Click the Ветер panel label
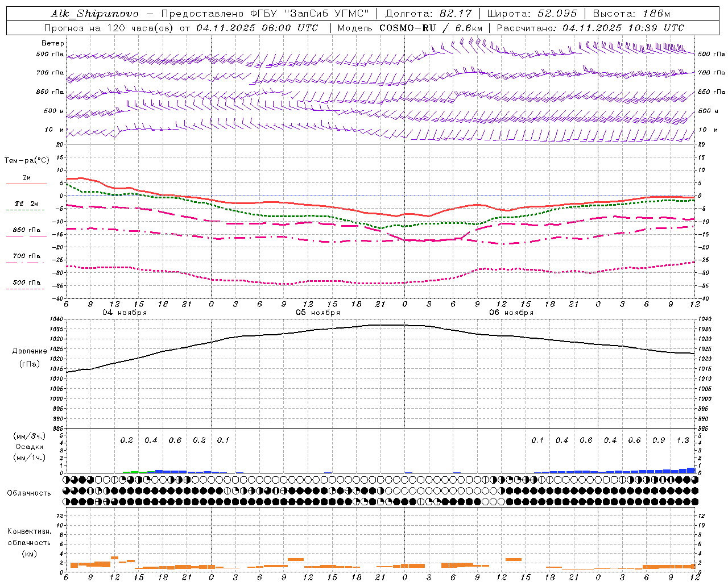The width and height of the screenshot is (728, 582). [x=53, y=43]
